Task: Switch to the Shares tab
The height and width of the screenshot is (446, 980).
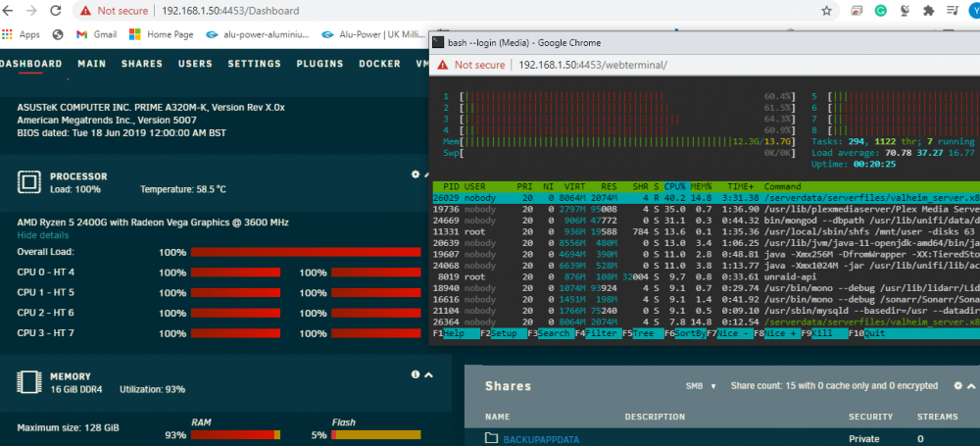Action: click(x=142, y=64)
